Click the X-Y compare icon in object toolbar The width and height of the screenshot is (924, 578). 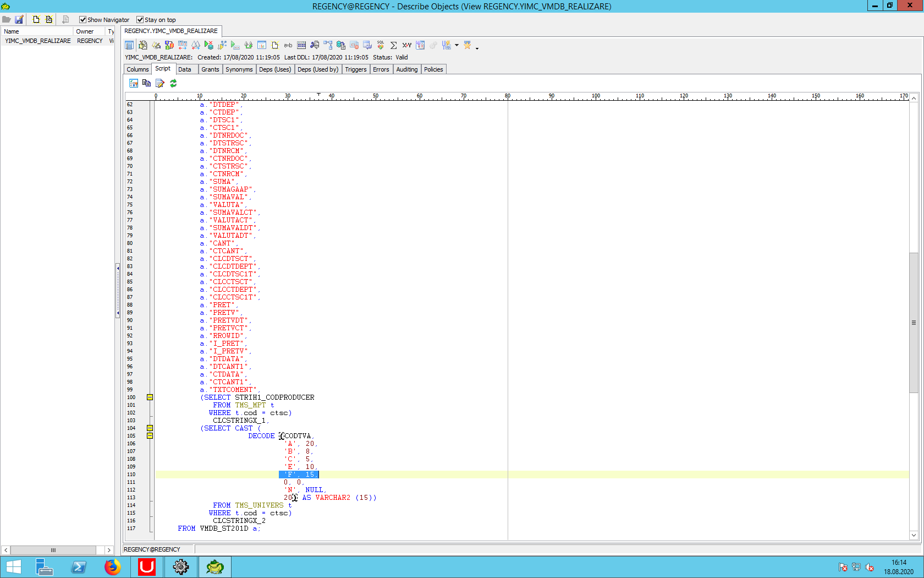coord(407,45)
